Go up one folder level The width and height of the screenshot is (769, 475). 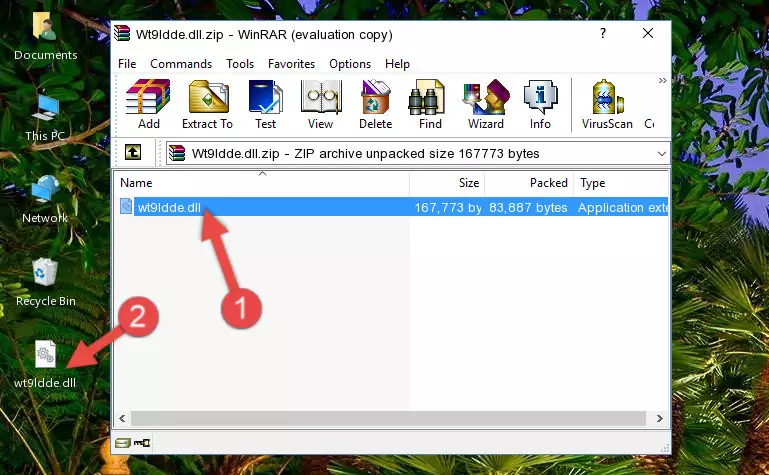point(133,152)
